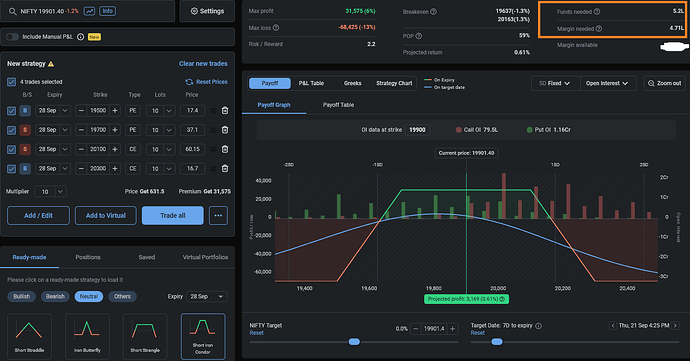Click Clear new trades link

203,64
